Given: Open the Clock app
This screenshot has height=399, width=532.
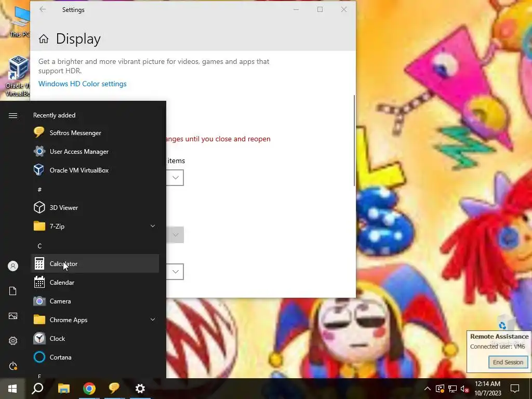Looking at the screenshot, I should pyautogui.click(x=95, y=338).
